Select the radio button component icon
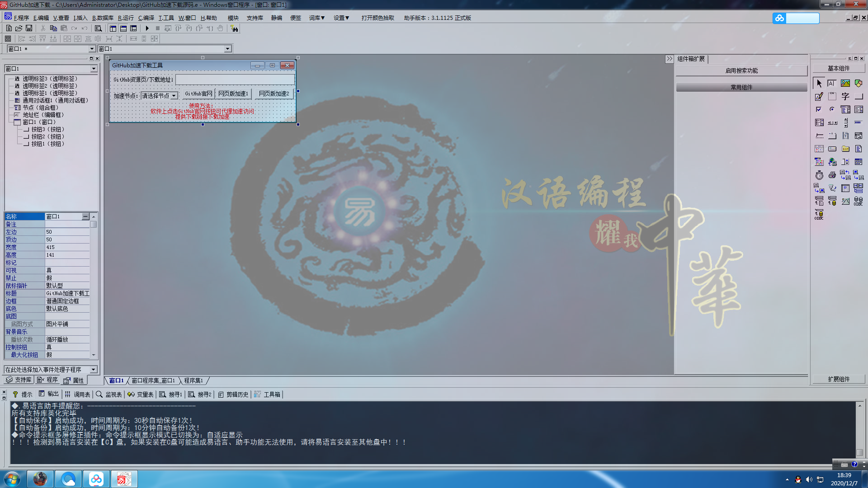The image size is (868, 488). tap(832, 109)
